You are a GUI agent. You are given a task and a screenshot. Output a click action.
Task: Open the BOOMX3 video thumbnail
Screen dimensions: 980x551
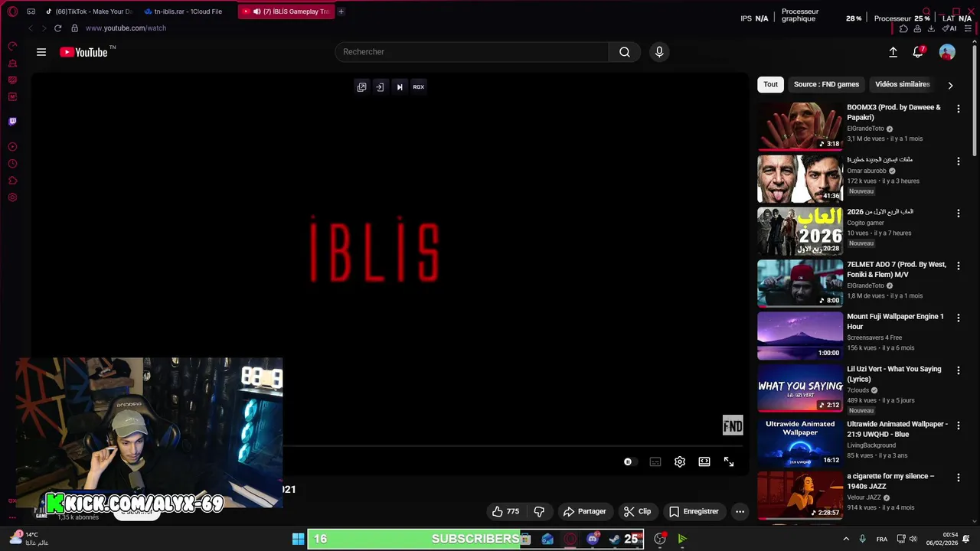(800, 126)
